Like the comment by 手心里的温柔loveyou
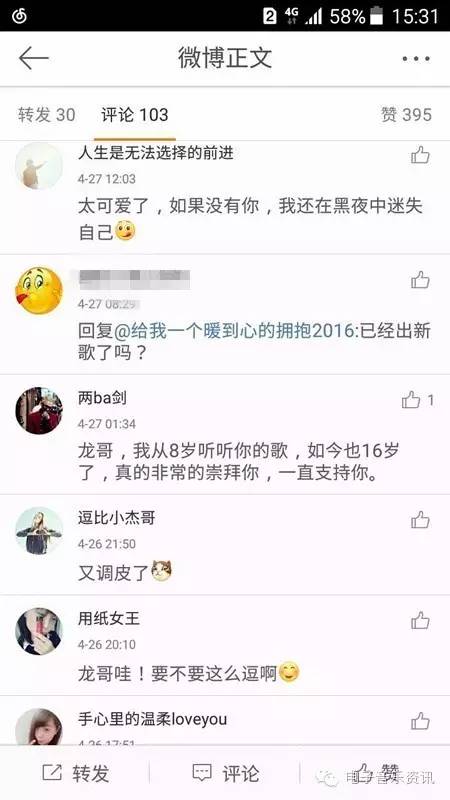 (420, 721)
